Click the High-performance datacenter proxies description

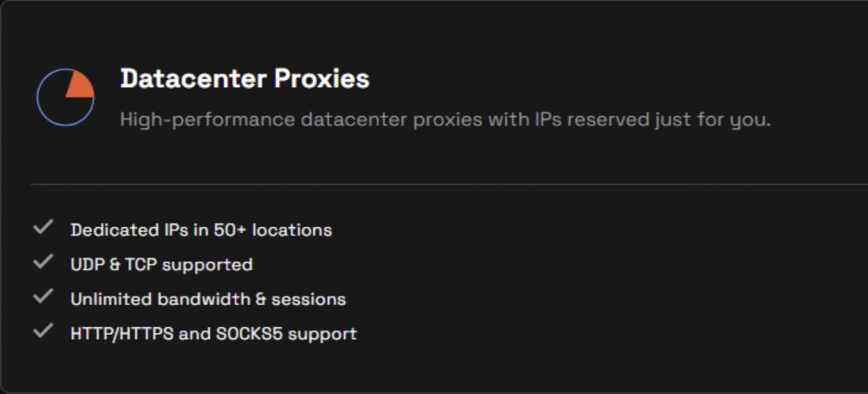coord(445,119)
